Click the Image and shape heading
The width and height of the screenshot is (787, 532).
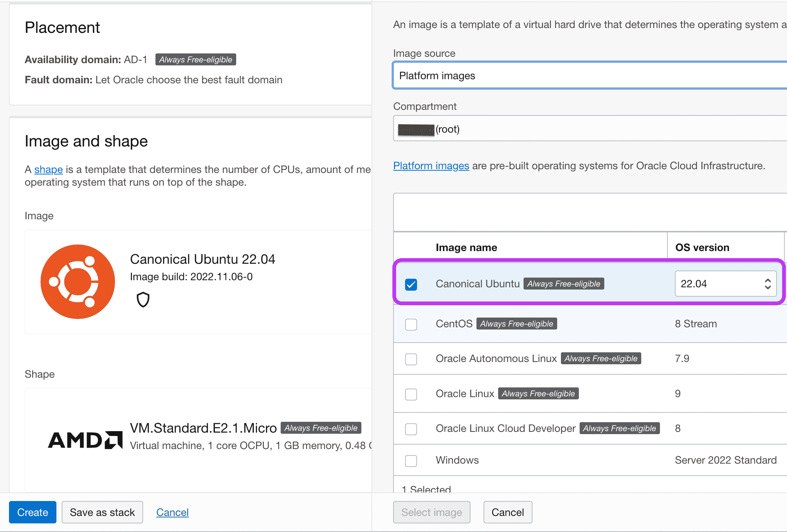(86, 141)
